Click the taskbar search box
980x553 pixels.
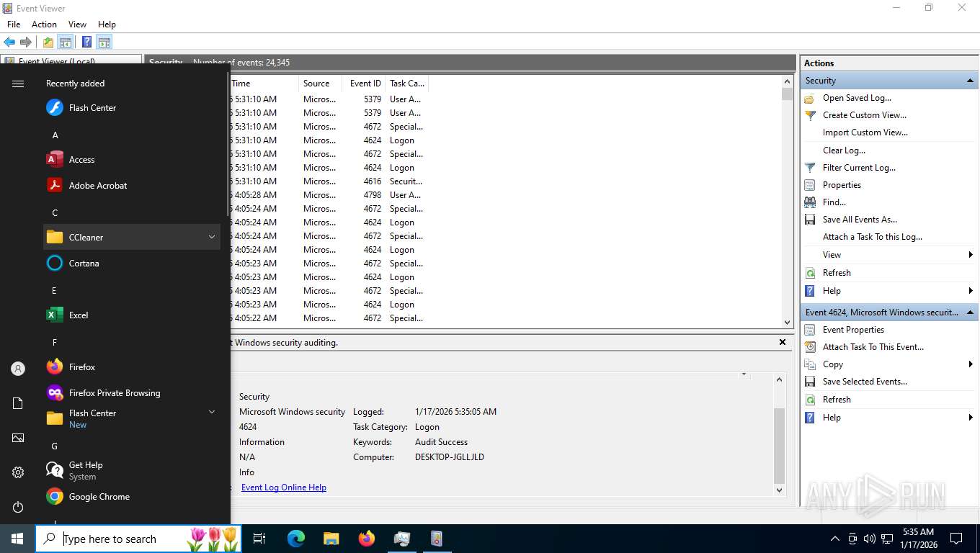click(138, 539)
